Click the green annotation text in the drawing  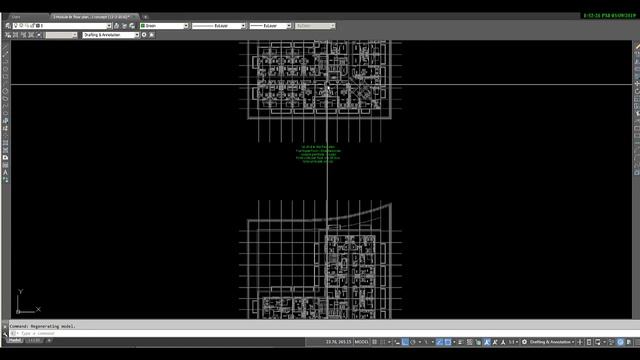318,154
